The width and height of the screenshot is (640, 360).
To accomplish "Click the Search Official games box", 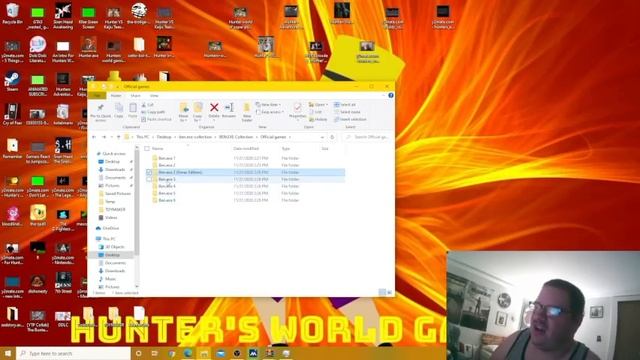I will tap(369, 137).
